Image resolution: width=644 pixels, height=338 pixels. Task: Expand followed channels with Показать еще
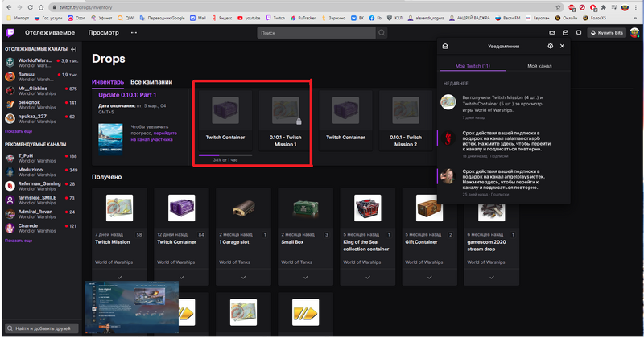tap(19, 130)
